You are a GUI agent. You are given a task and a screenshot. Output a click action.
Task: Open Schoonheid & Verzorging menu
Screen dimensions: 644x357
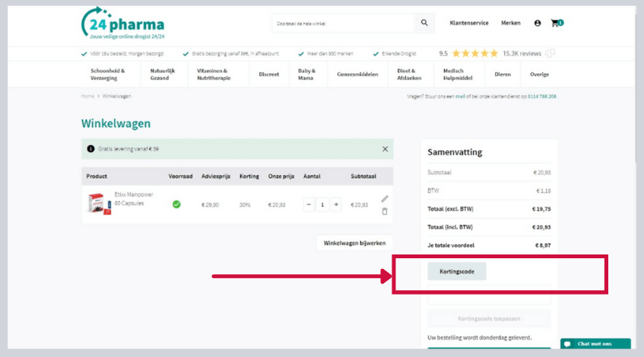click(x=107, y=74)
